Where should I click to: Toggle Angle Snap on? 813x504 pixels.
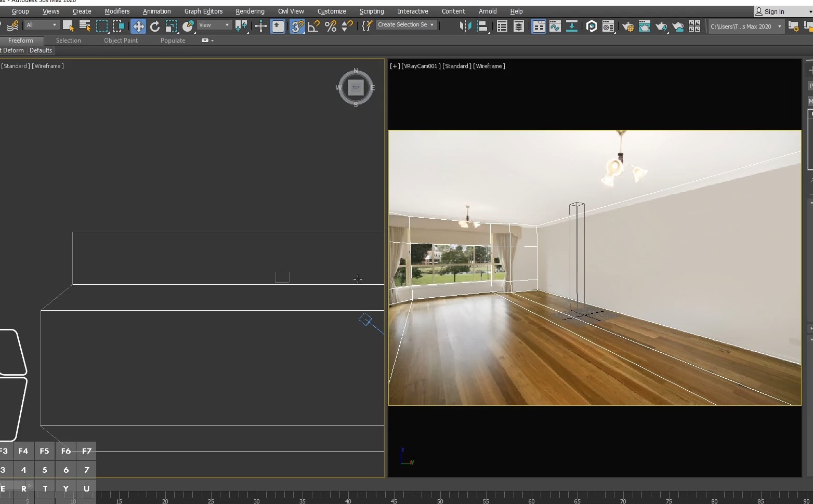coord(313,25)
